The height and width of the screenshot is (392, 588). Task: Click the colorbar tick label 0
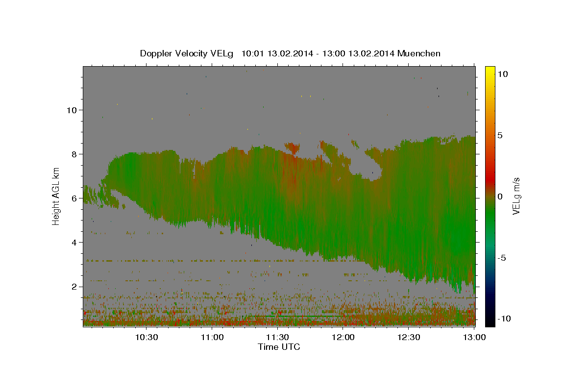click(x=500, y=196)
